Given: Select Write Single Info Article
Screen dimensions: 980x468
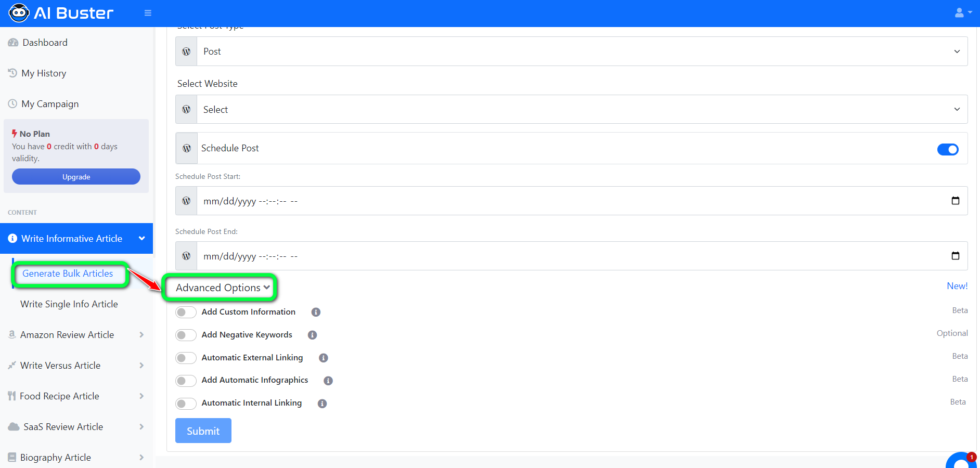Looking at the screenshot, I should [69, 304].
